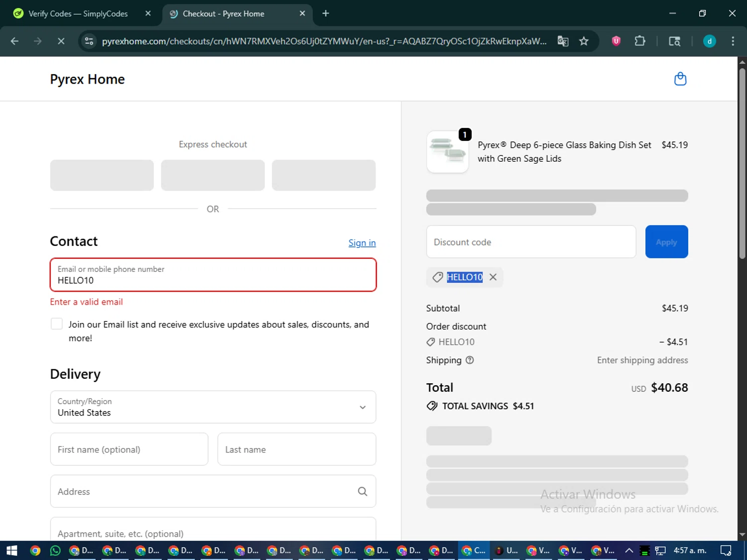Focus the Email or mobile phone field
Screen dimensions: 747x560
pyautogui.click(x=213, y=275)
